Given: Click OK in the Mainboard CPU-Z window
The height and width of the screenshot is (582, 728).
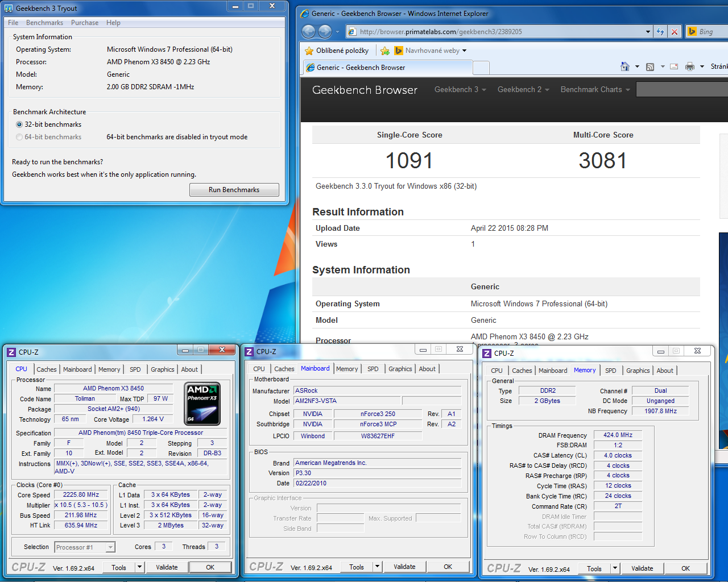Looking at the screenshot, I should pos(448,567).
